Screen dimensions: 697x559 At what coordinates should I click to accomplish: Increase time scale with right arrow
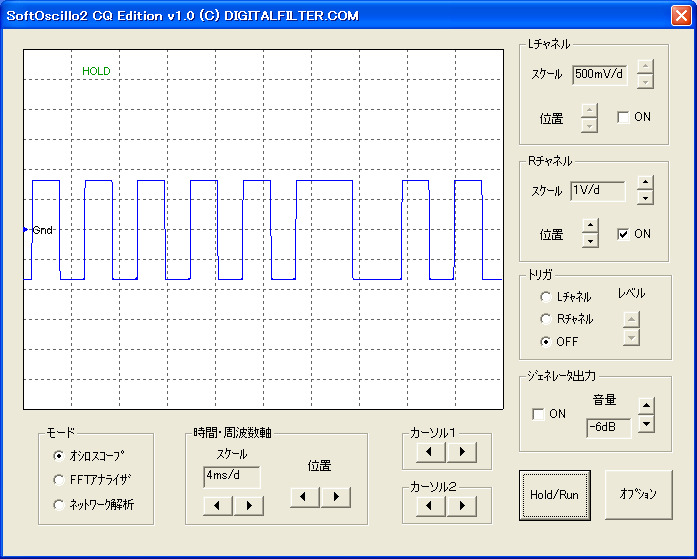pyautogui.click(x=247, y=505)
